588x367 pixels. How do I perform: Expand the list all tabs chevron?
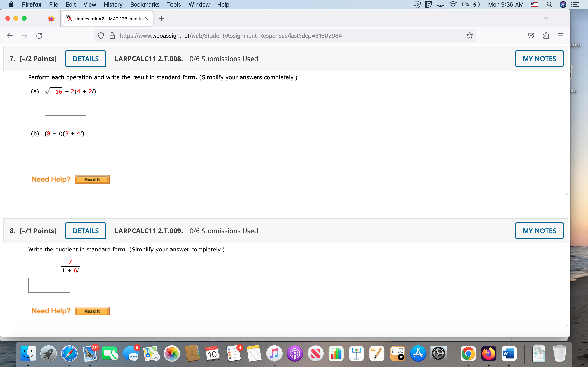pyautogui.click(x=546, y=18)
